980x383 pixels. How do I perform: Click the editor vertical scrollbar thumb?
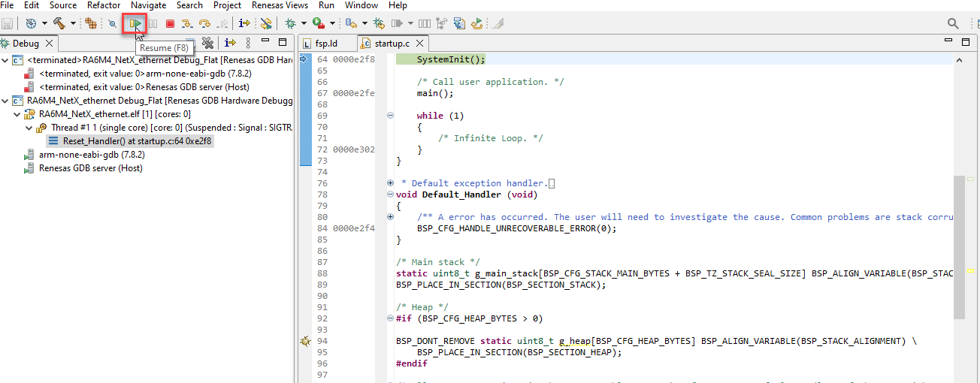click(959, 248)
